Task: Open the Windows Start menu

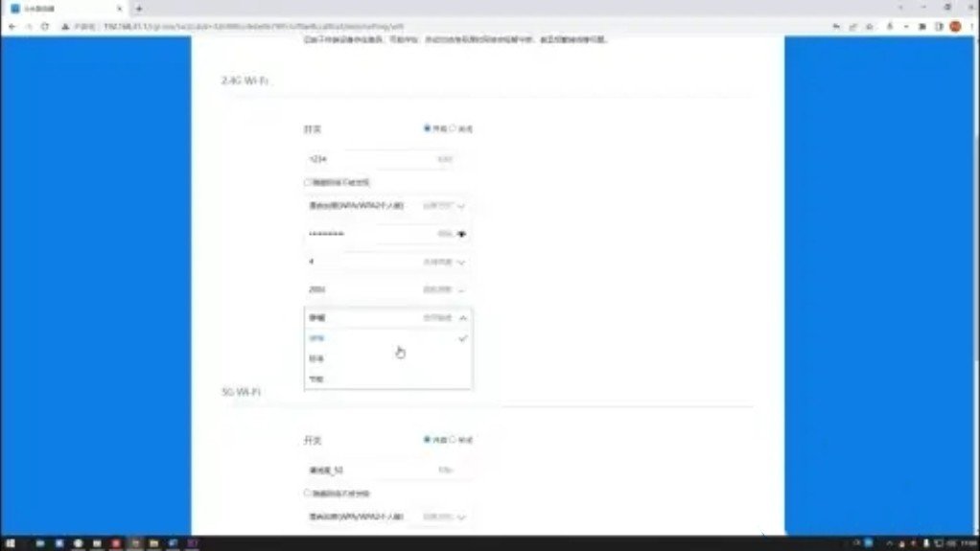Action: [x=10, y=543]
